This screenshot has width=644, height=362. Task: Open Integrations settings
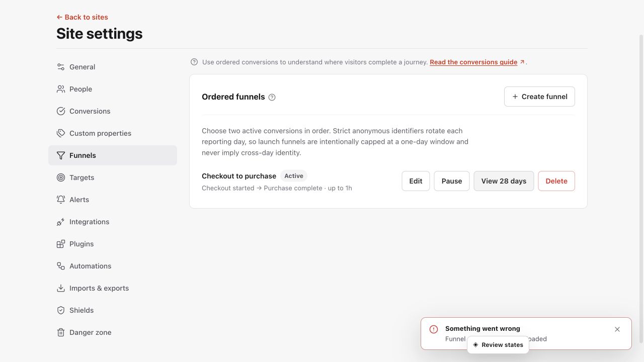pyautogui.click(x=113, y=222)
